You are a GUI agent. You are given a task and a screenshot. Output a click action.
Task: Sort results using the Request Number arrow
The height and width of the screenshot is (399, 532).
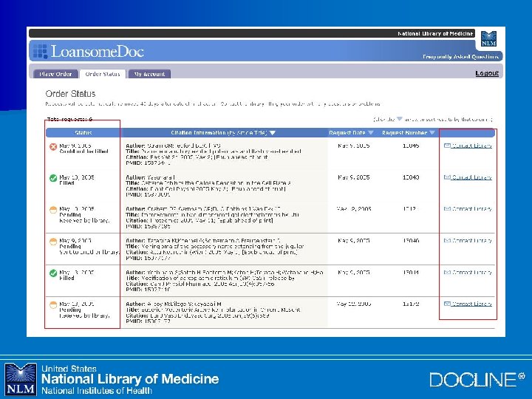[x=432, y=133]
